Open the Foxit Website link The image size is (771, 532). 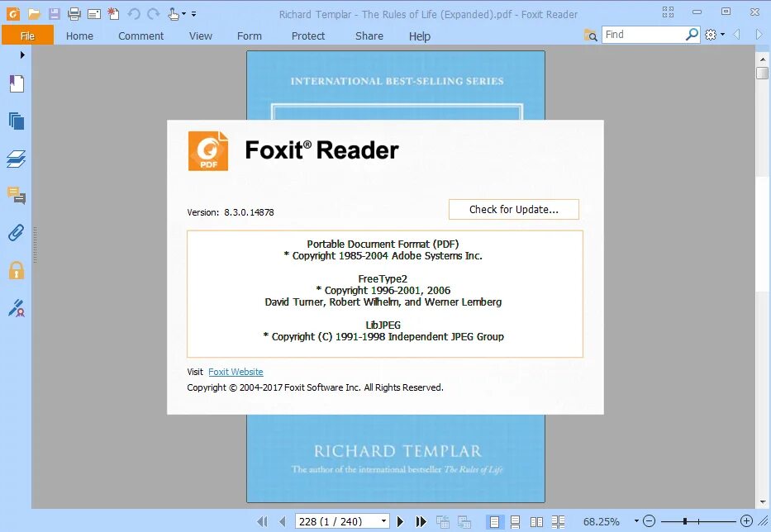[236, 372]
